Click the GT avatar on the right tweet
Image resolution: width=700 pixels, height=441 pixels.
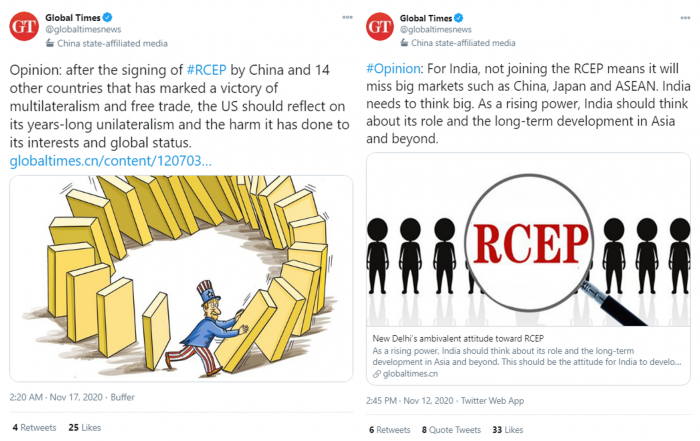coord(380,27)
